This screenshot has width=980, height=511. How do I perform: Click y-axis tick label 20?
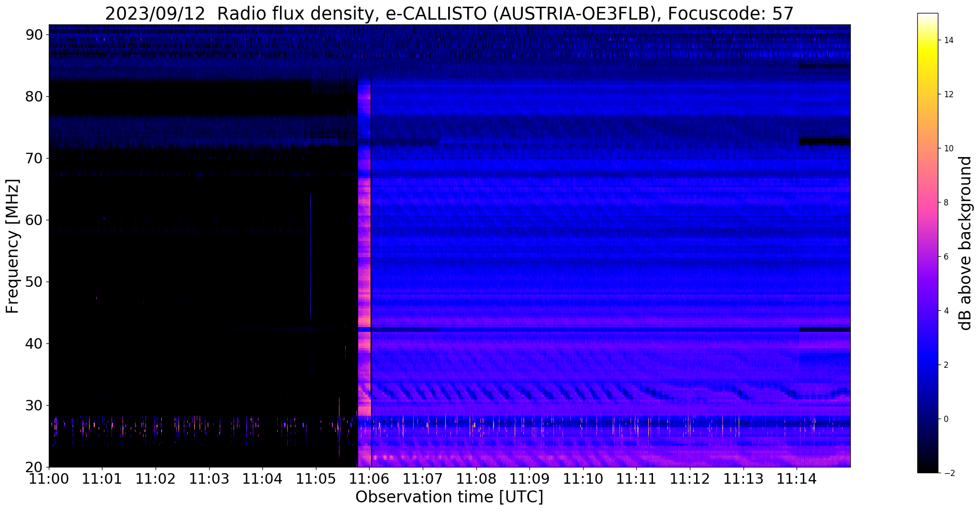click(35, 467)
